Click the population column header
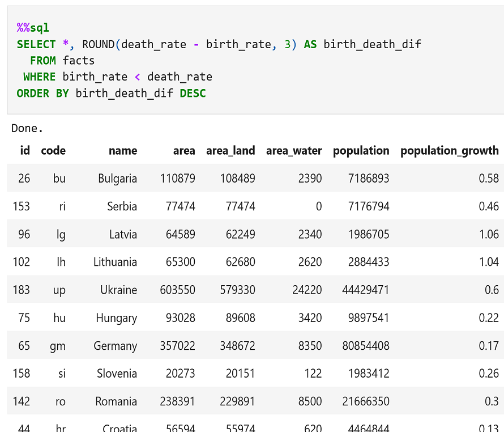Image resolution: width=504 pixels, height=432 pixels. click(x=361, y=150)
